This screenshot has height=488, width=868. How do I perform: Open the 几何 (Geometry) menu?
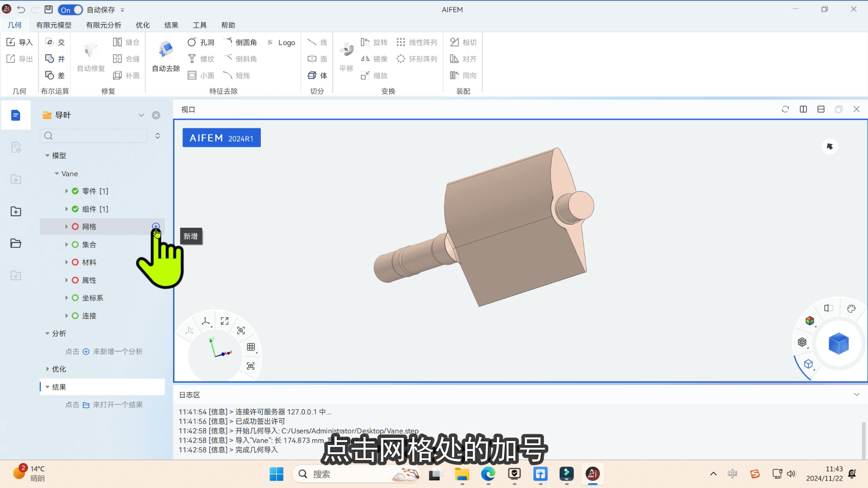click(15, 25)
